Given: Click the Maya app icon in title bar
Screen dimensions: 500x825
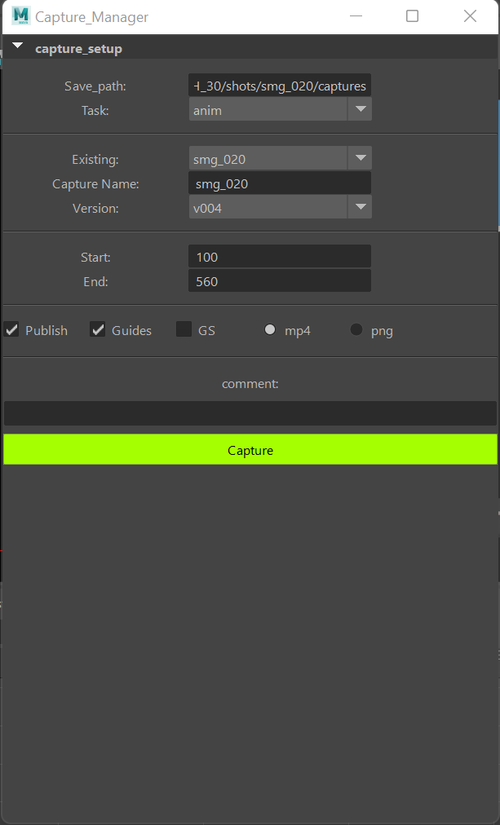Looking at the screenshot, I should (21, 16).
